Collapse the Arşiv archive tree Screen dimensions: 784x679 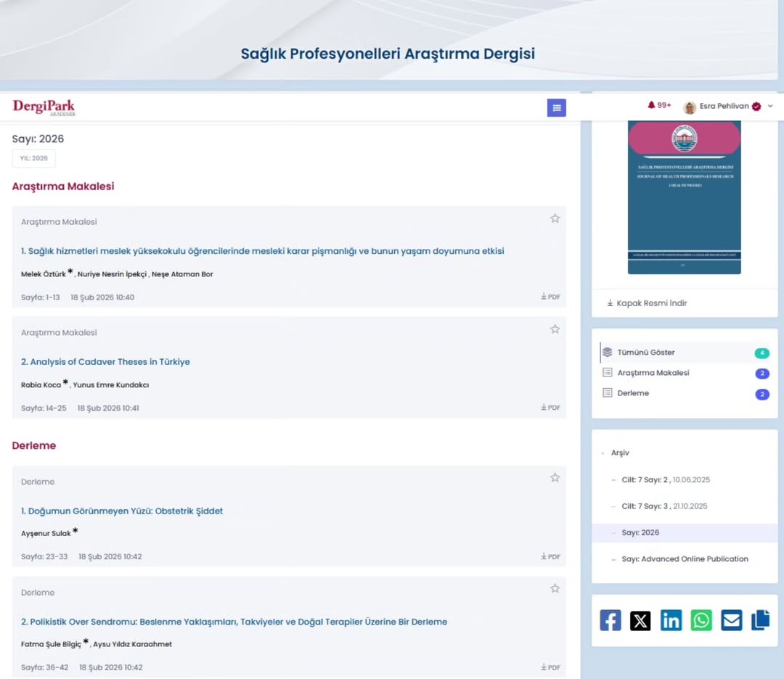pyautogui.click(x=603, y=453)
